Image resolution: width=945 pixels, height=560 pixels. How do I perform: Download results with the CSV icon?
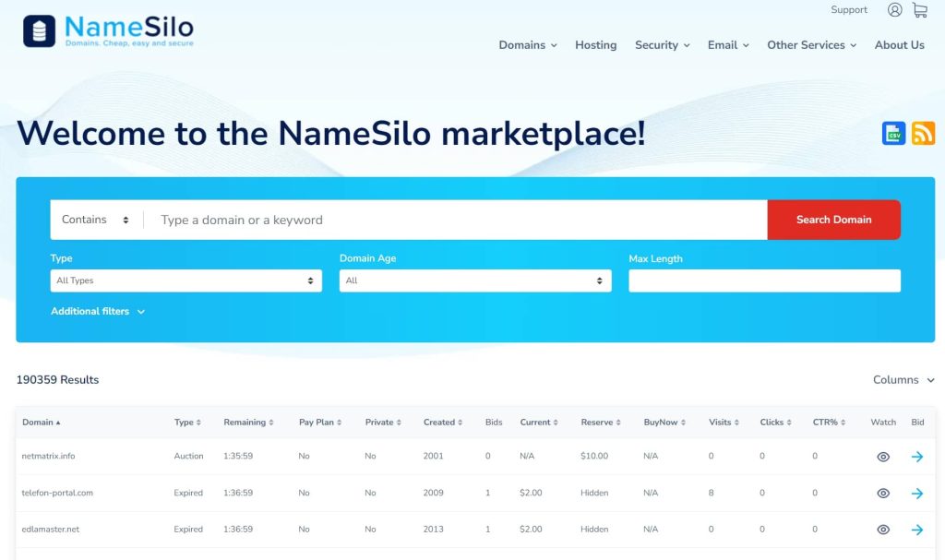tap(893, 134)
